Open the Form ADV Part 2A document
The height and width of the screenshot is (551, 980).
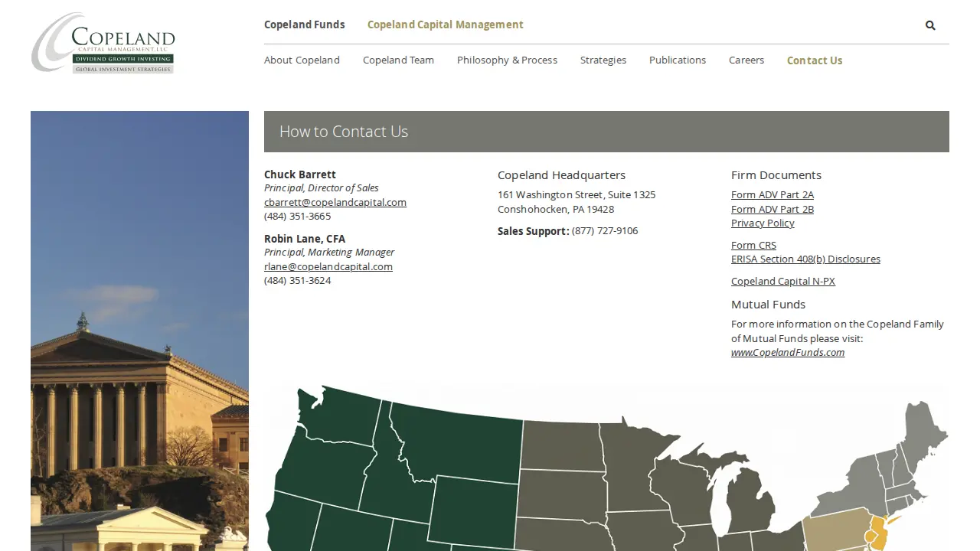pos(773,195)
